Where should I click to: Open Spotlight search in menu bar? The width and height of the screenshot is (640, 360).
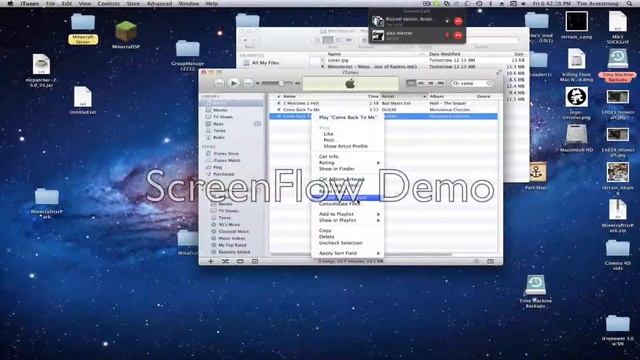tap(630, 3)
